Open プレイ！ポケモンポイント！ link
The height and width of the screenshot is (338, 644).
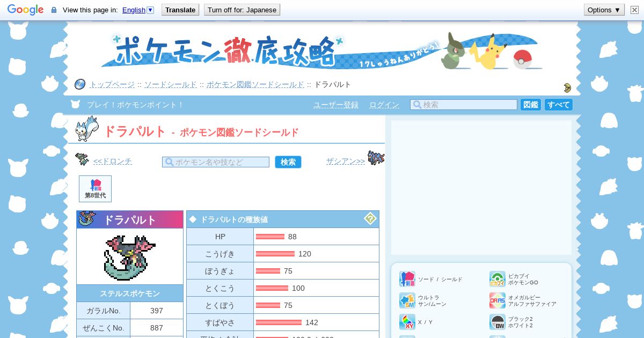click(135, 105)
